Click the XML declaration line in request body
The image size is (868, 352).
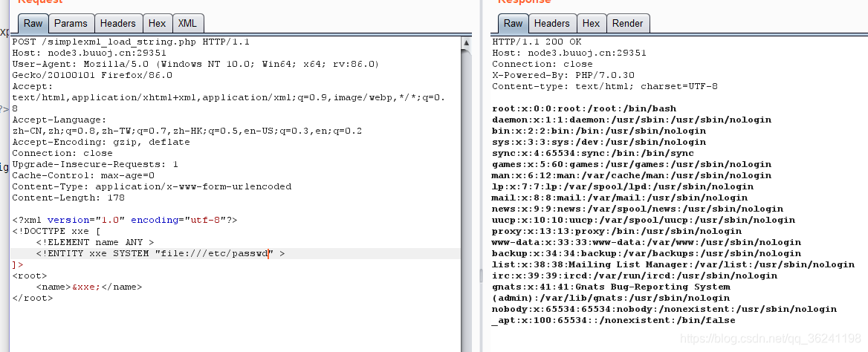click(125, 221)
